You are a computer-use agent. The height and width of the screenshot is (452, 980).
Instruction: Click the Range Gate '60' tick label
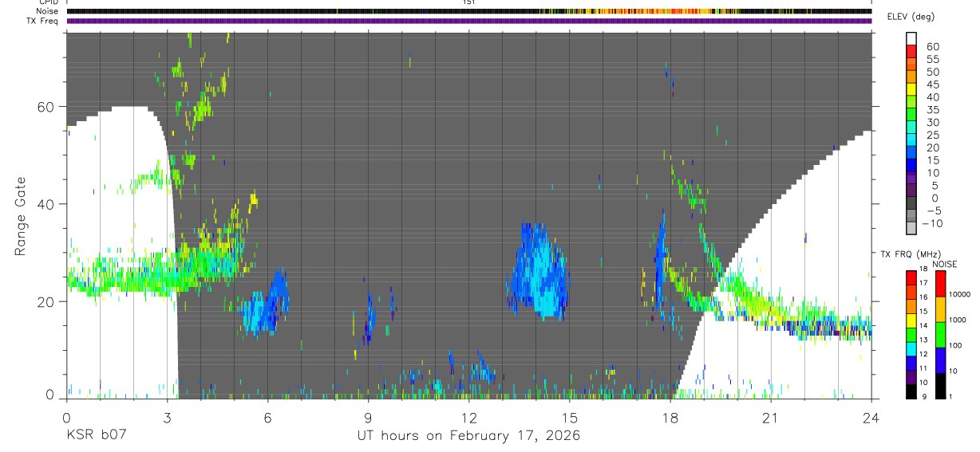pos(45,107)
